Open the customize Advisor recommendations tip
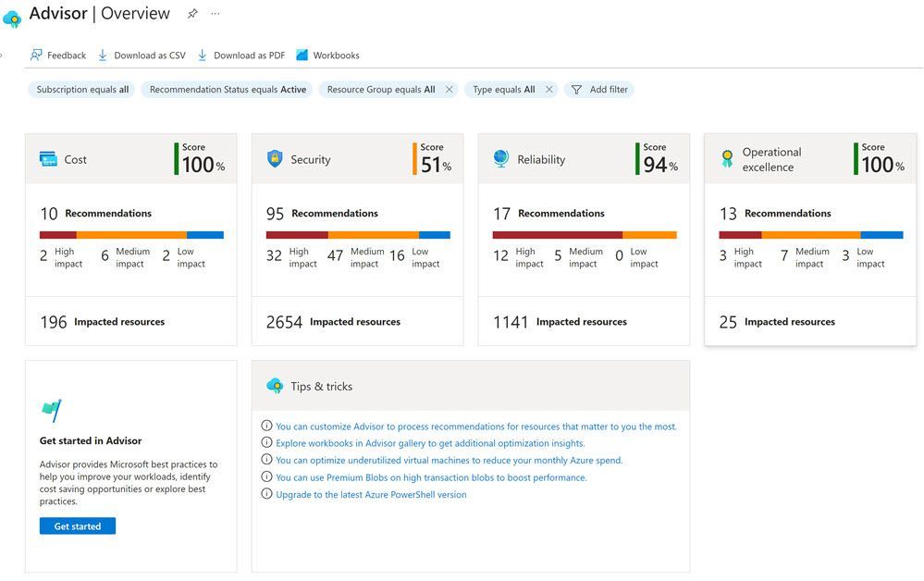The image size is (924, 581). (x=476, y=426)
